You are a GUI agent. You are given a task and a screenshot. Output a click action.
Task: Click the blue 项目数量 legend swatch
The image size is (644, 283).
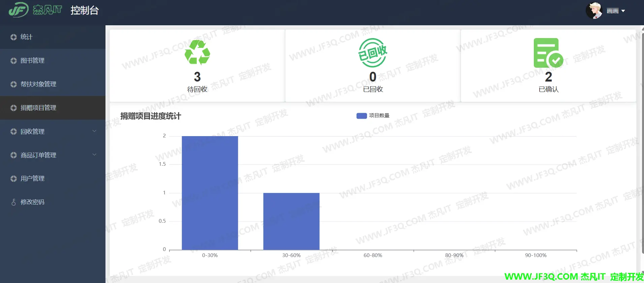(x=362, y=116)
